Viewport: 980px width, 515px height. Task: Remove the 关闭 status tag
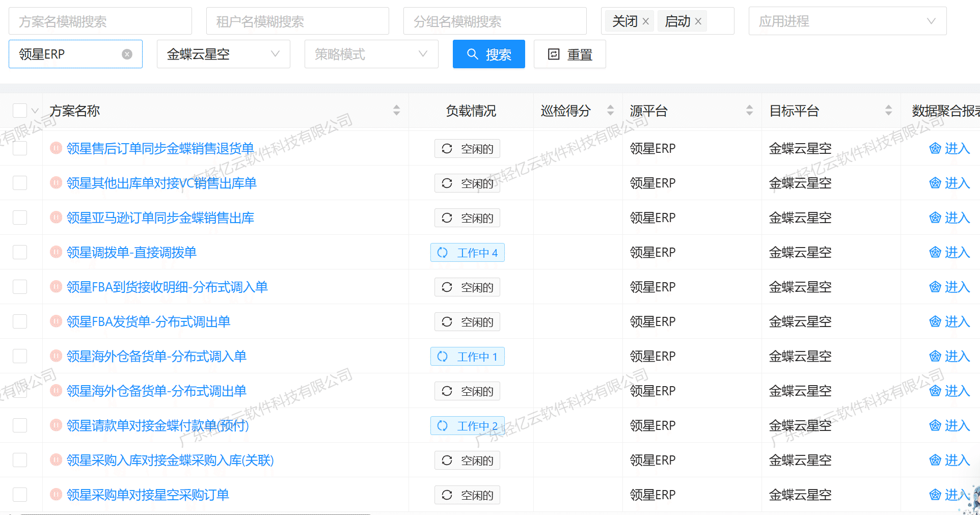coord(645,21)
